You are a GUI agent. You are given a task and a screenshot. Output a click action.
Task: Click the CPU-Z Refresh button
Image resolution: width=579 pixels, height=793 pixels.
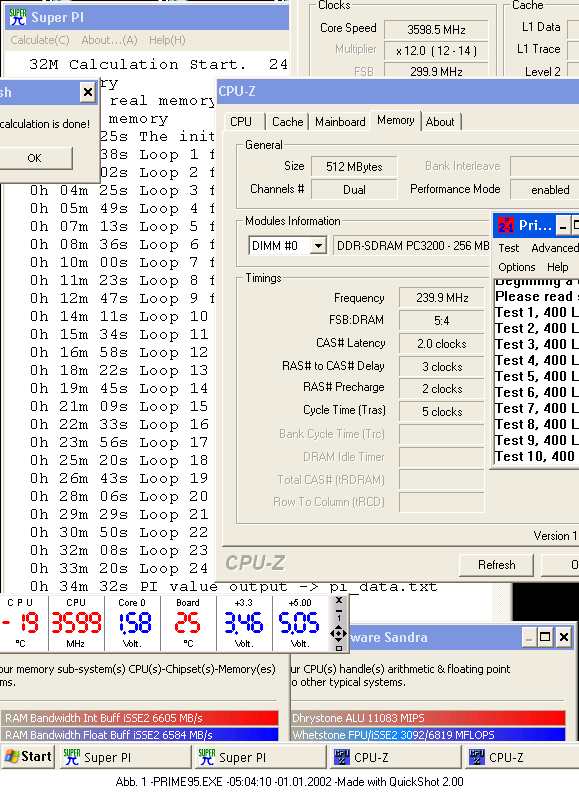coord(497,565)
